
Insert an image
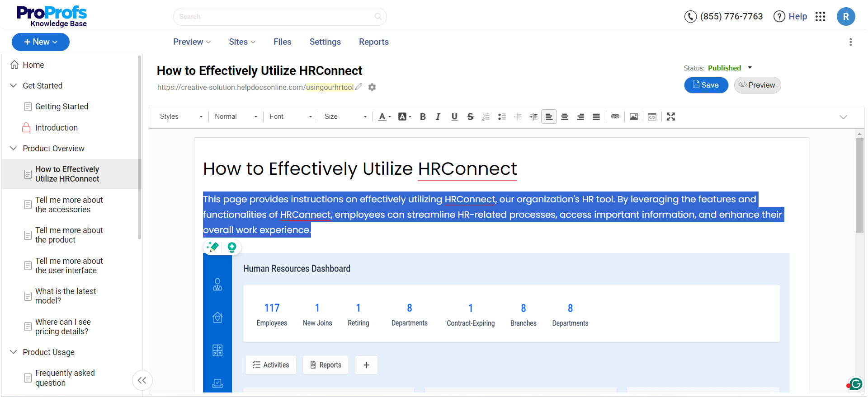coord(634,117)
